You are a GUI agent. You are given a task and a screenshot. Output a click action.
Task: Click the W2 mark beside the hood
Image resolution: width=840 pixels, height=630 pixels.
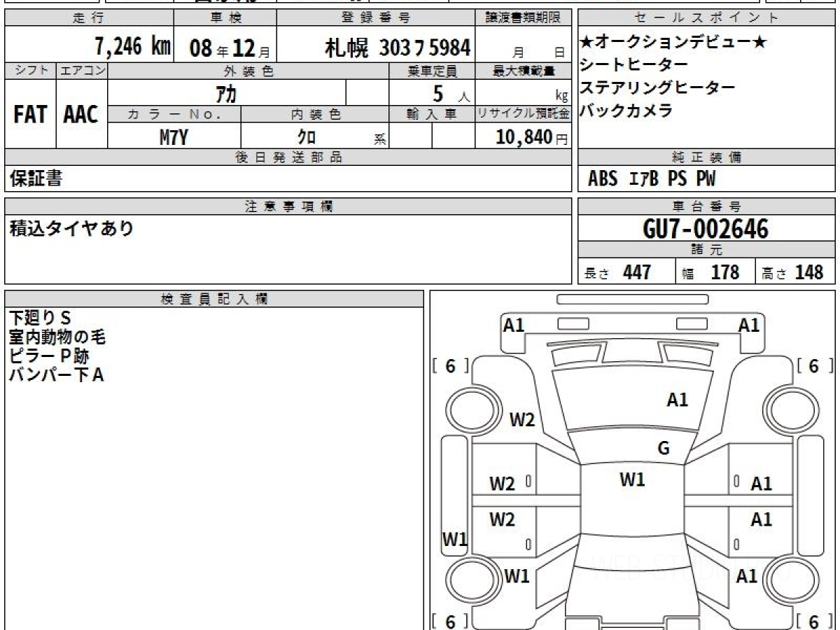point(521,419)
